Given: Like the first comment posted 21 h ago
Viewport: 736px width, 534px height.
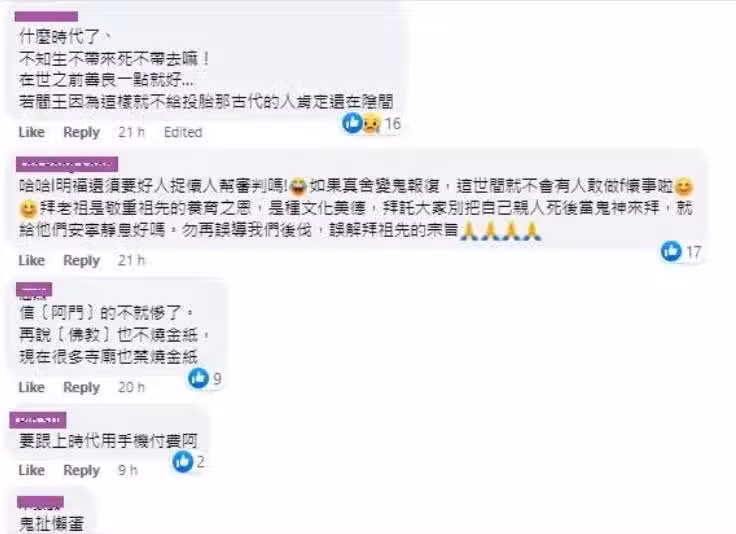Looking at the screenshot, I should pyautogui.click(x=31, y=132).
